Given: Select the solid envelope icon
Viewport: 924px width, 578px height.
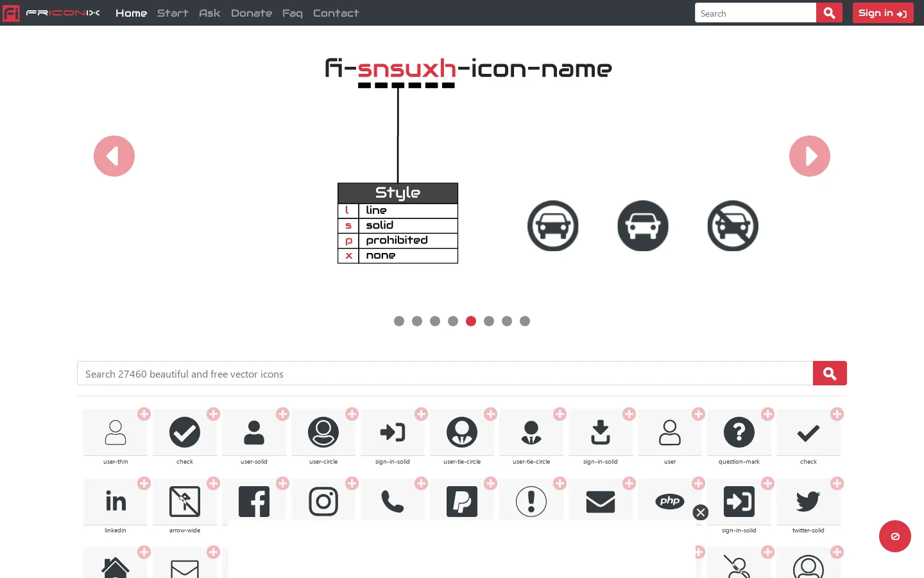Looking at the screenshot, I should [601, 502].
